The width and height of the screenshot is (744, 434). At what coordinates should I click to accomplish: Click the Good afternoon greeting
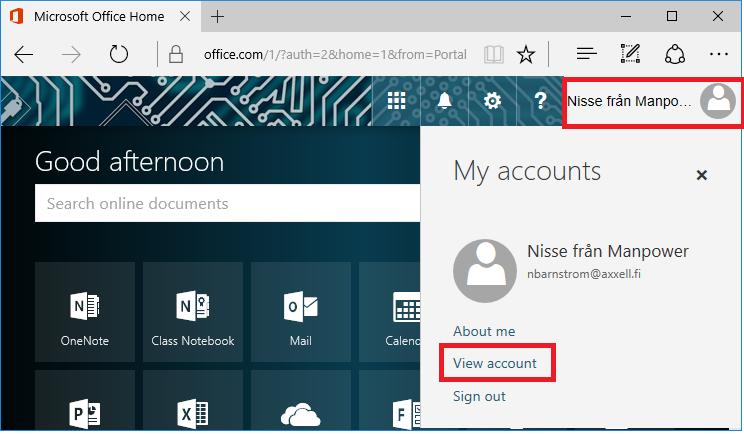click(x=130, y=161)
